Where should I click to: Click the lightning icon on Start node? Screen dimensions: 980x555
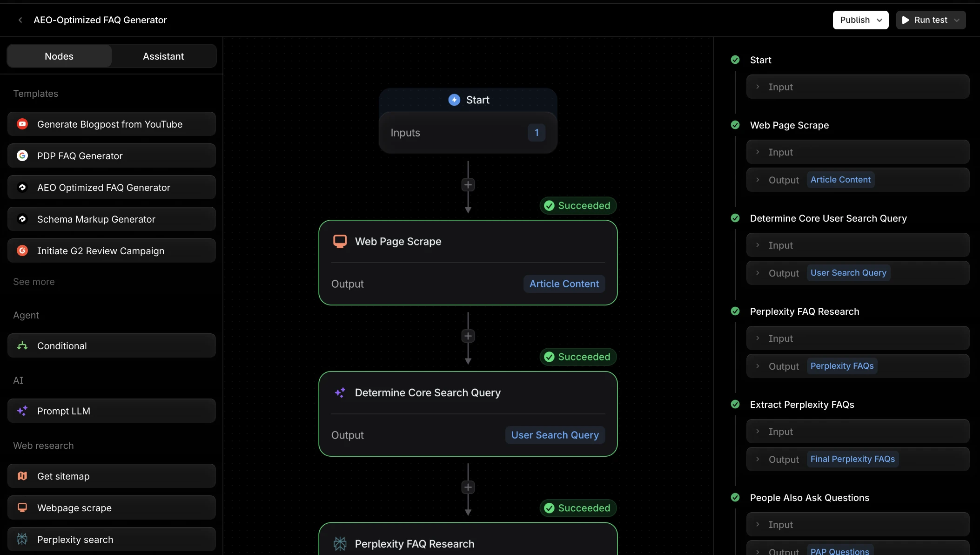454,100
